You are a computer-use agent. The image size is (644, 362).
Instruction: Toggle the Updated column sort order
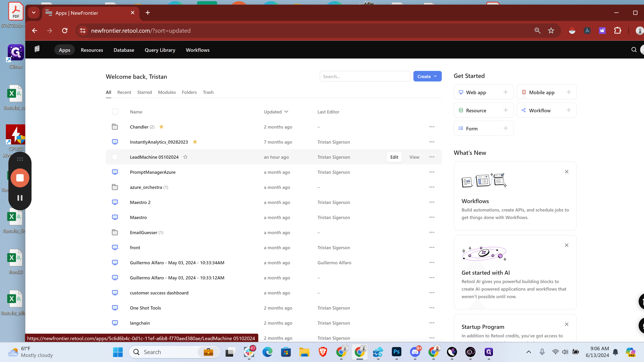point(276,112)
